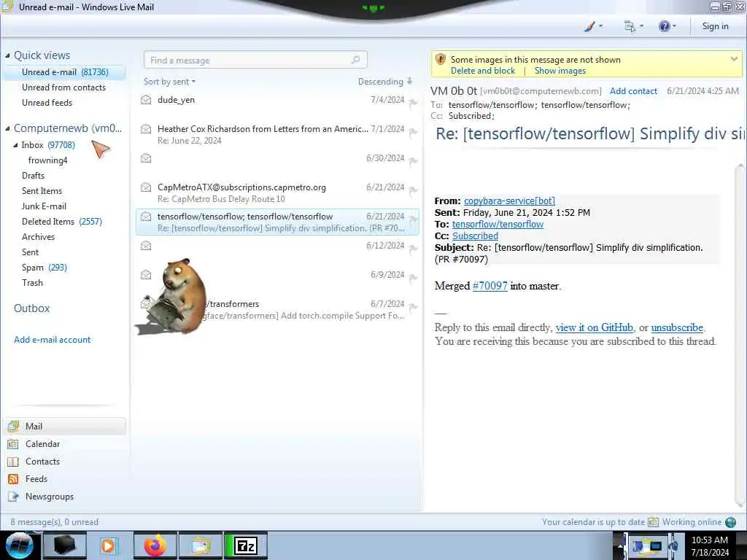This screenshot has width=747, height=560.
Task: Click the search magnifier in Find a message
Action: coord(355,60)
